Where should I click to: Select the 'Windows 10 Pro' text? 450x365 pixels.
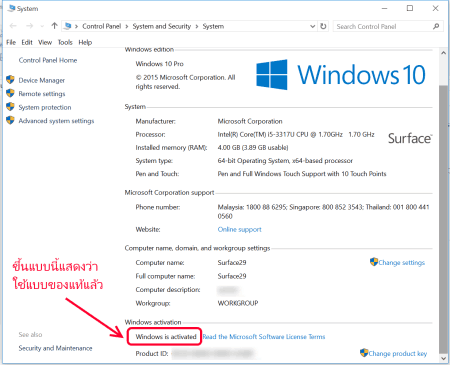coord(159,64)
